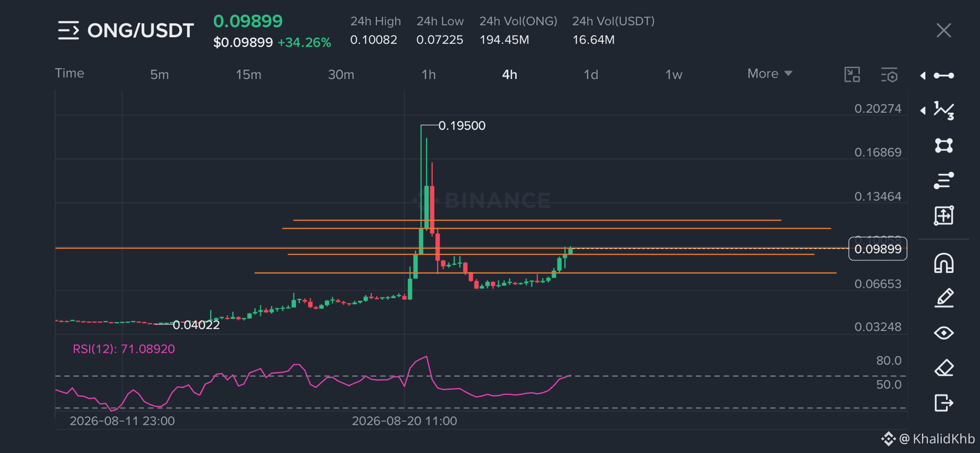Select the wave pattern drawing tool
This screenshot has width=980, height=453.
click(x=944, y=111)
